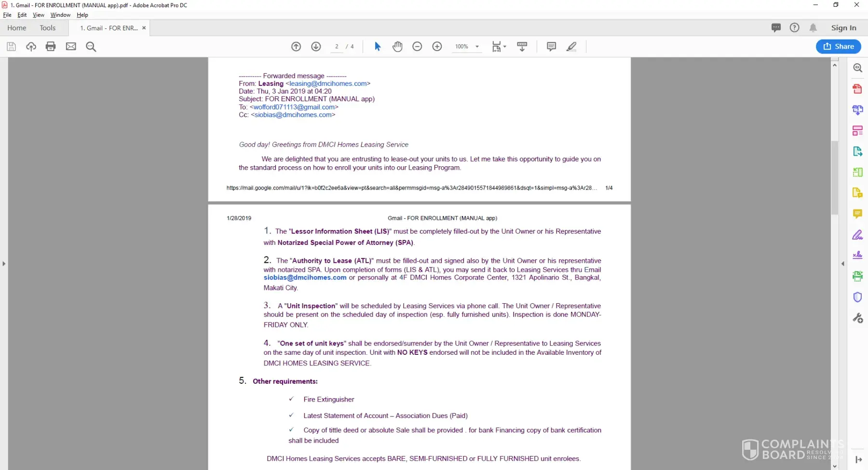Click the expand-pane arrow icon at bottom right
Viewport: 868px width, 470px height.
858,459
